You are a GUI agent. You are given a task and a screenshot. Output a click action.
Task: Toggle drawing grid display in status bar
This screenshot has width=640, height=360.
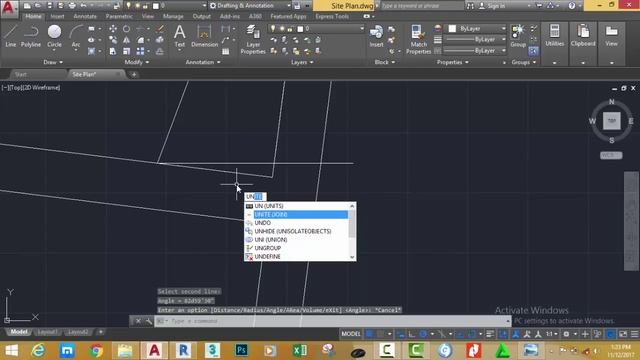[369, 334]
